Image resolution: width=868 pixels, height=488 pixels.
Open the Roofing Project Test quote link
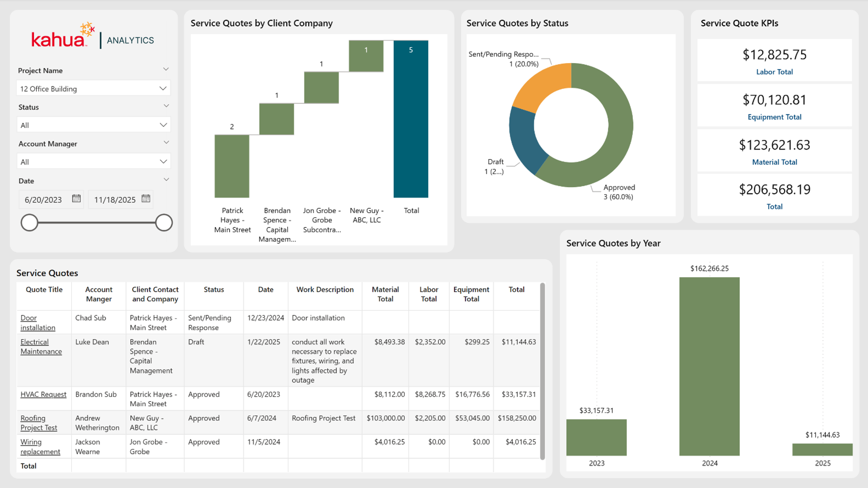(39, 423)
